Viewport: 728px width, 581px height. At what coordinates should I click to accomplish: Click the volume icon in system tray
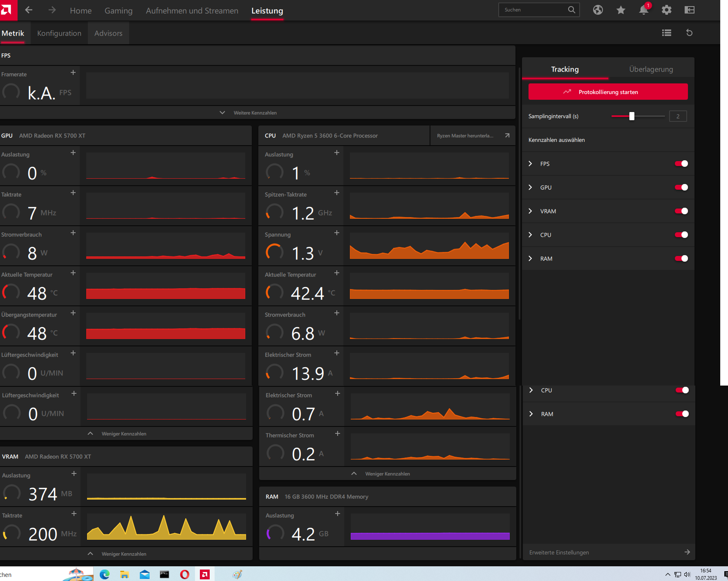tap(687, 574)
